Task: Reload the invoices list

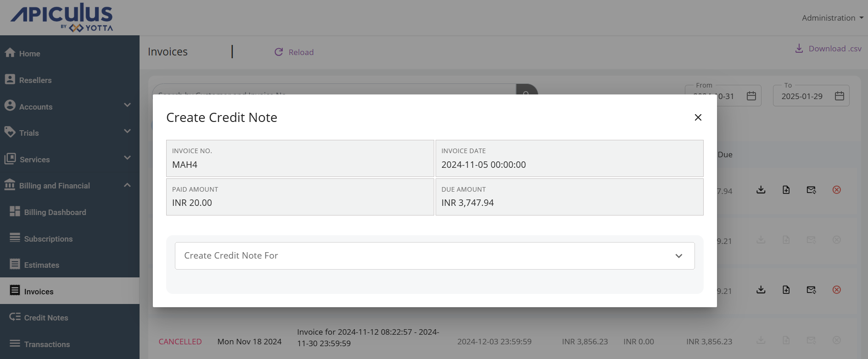Action: [x=294, y=52]
